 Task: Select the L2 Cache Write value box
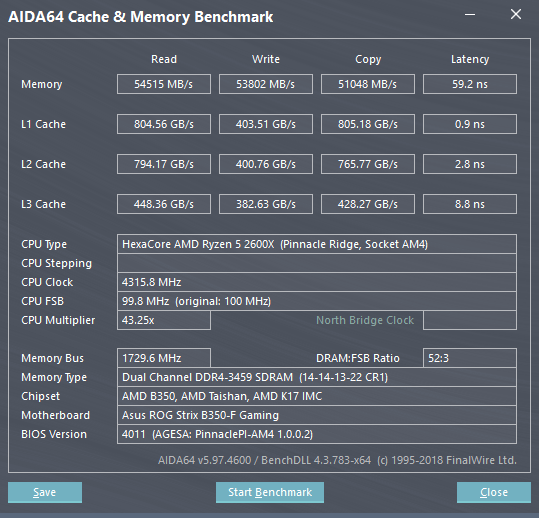(266, 164)
